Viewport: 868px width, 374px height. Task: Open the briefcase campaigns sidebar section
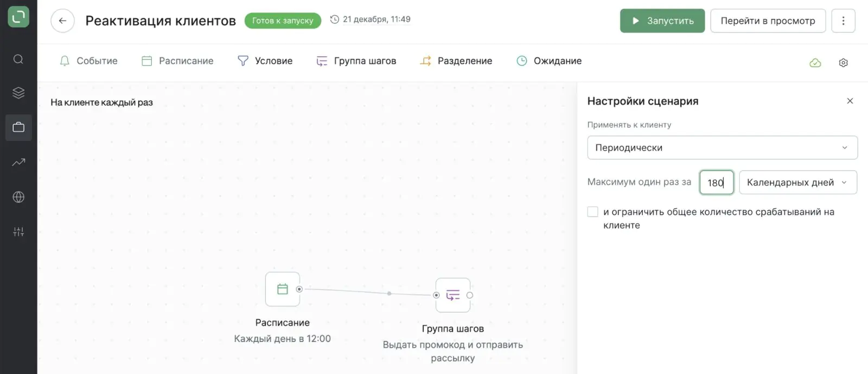click(x=18, y=127)
